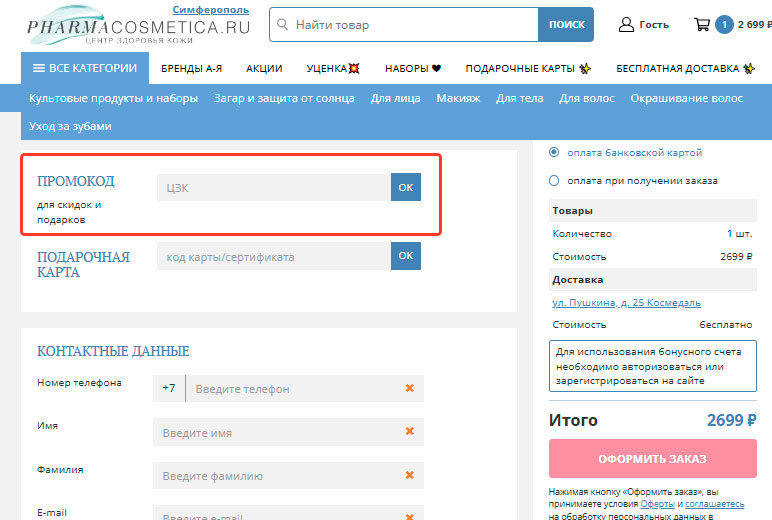Clear the surname field with the X

(x=409, y=475)
